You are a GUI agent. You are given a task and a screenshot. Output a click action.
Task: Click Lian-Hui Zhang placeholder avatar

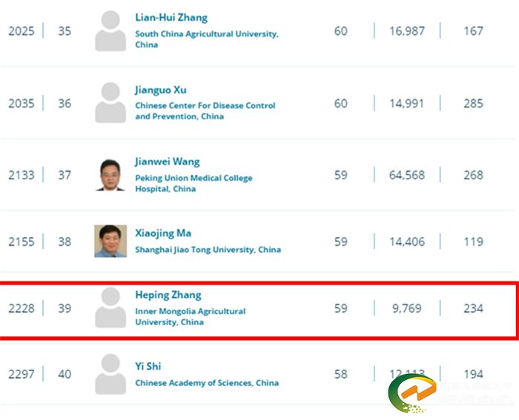click(x=110, y=31)
